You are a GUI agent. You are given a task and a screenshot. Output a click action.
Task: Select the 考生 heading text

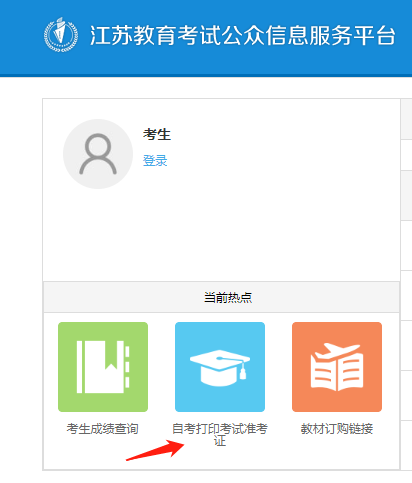tap(157, 134)
